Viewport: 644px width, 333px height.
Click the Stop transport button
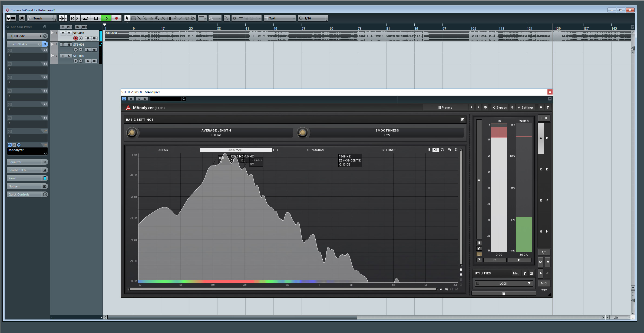pos(96,18)
